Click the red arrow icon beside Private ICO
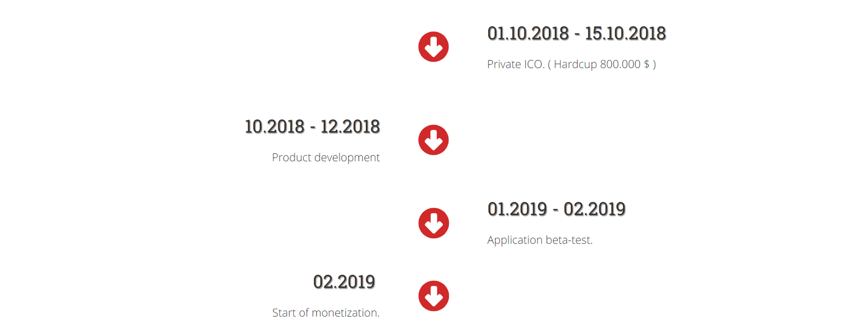Viewport: 868px width, 335px height. click(x=433, y=47)
